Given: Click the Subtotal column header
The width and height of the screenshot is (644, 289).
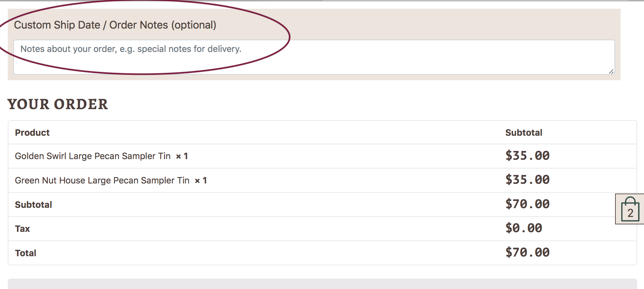Looking at the screenshot, I should 523,132.
